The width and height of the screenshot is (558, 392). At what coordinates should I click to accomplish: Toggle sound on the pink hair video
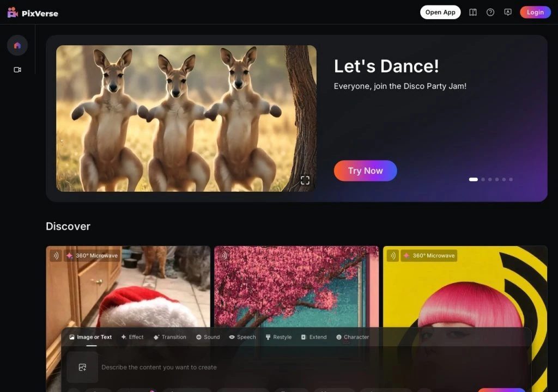(x=392, y=255)
